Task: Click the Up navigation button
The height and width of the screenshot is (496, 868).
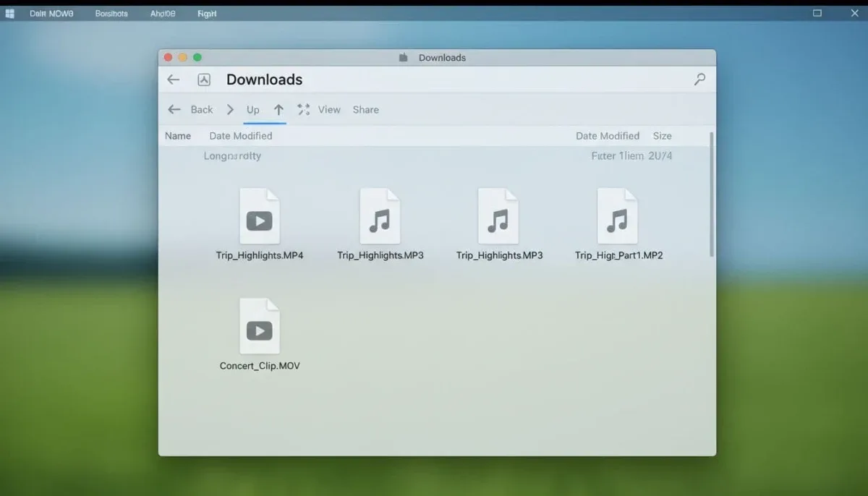Action: (252, 109)
